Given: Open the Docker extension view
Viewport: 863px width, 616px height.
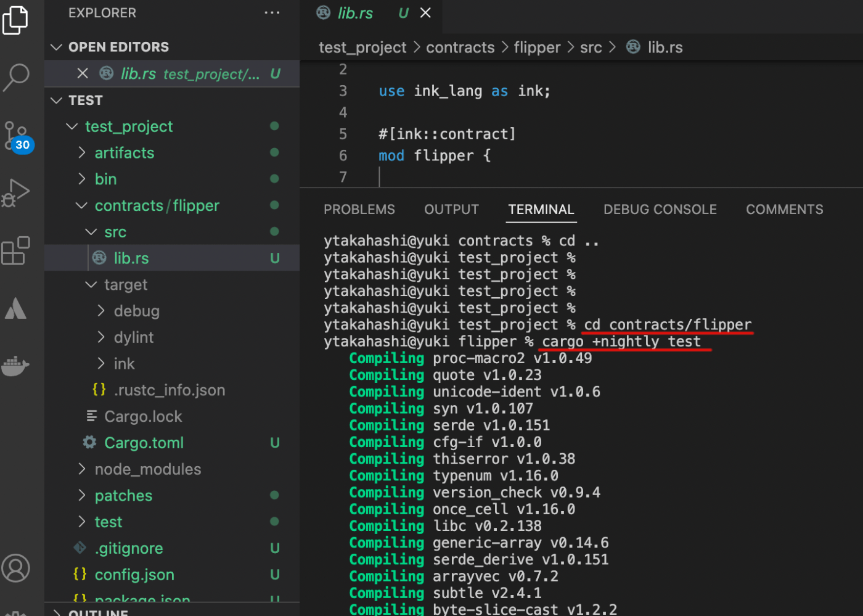Looking at the screenshot, I should click(16, 365).
